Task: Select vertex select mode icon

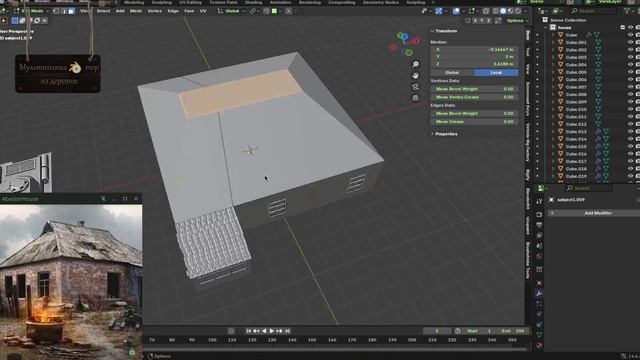Action: pos(56,11)
